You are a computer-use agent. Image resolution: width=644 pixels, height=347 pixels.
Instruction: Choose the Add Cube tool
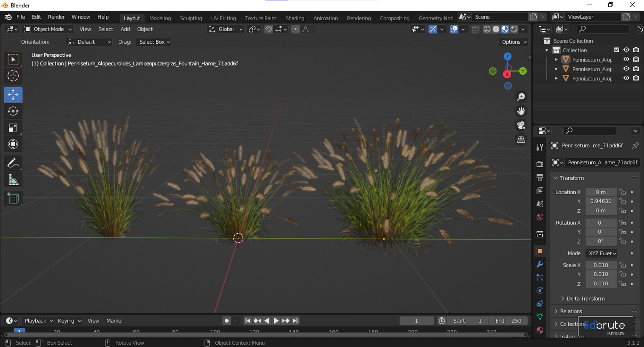pos(13,198)
